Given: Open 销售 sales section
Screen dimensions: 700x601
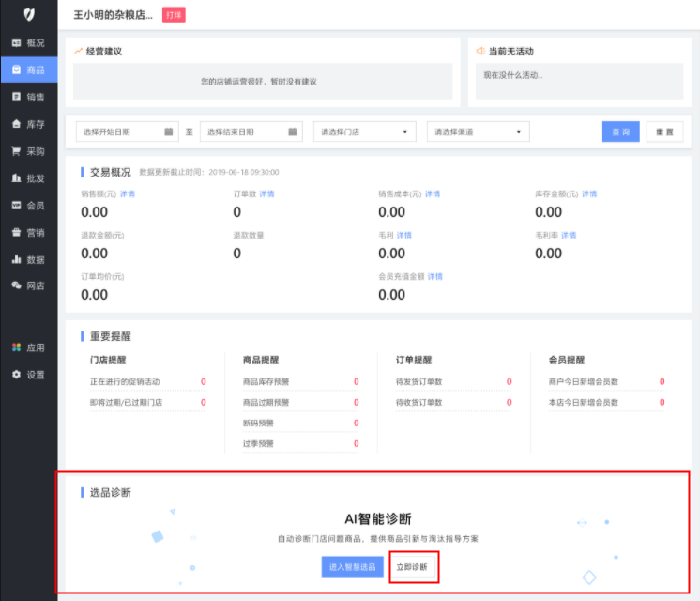Looking at the screenshot, I should pos(28,97).
